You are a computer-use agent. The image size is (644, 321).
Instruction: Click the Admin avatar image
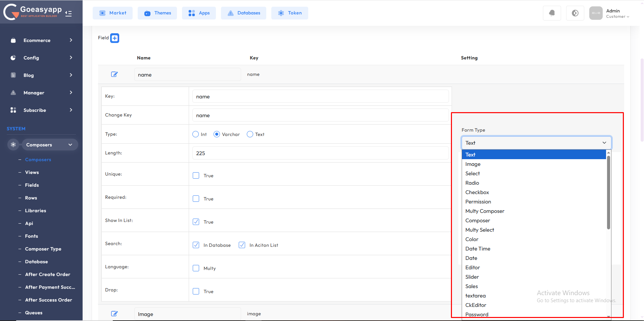coord(596,13)
